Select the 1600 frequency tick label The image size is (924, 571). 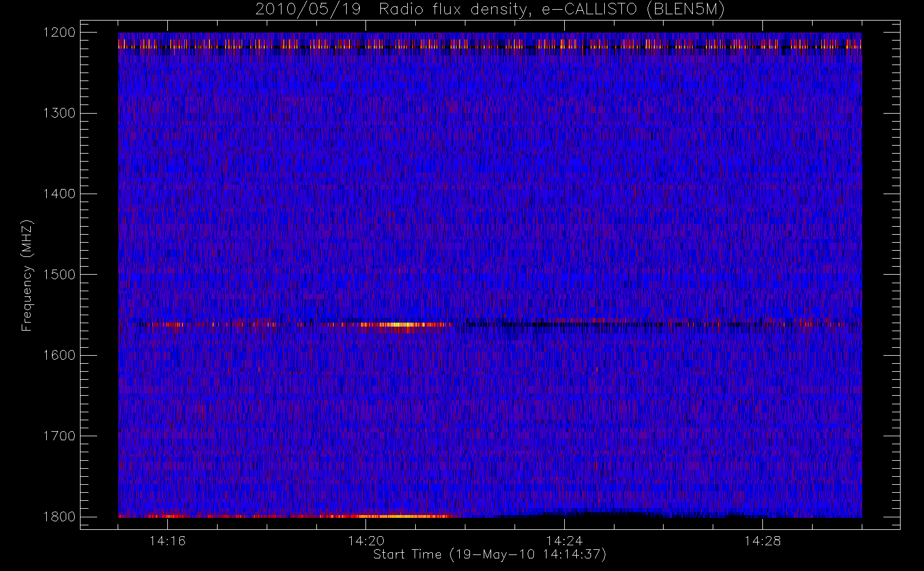[60, 355]
